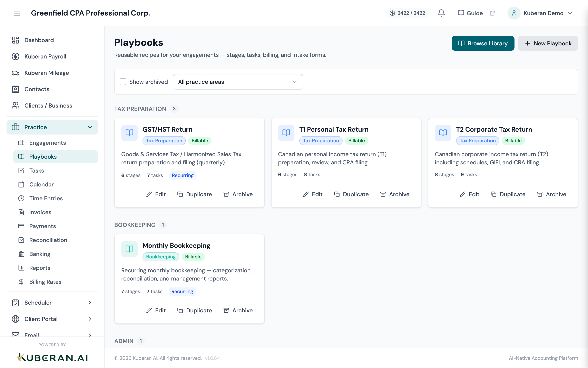Collapse the Practice section chevron
Viewport: 588px width, 368px height.
click(x=90, y=127)
